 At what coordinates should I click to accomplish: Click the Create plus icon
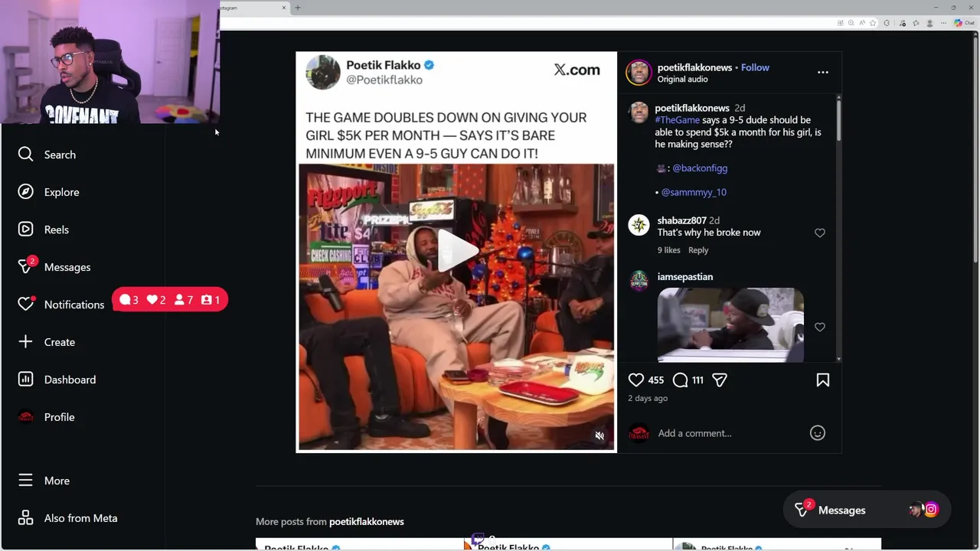[25, 342]
